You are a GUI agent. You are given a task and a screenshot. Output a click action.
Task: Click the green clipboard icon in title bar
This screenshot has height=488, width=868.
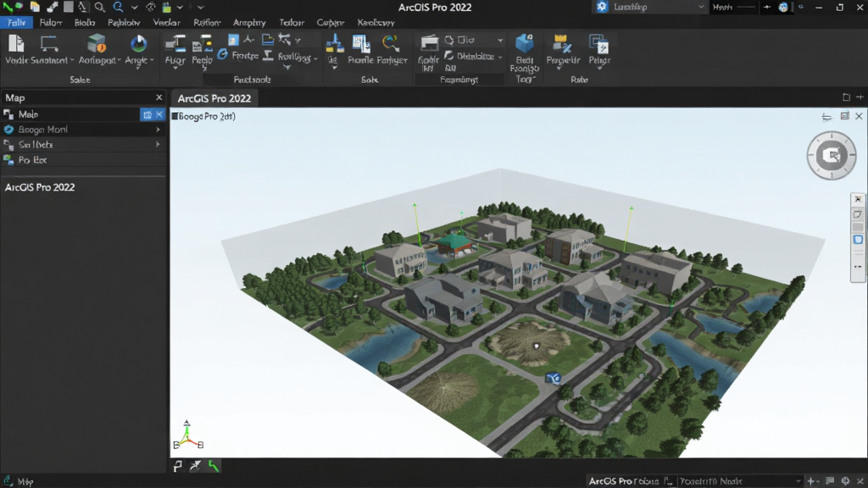(167, 7)
